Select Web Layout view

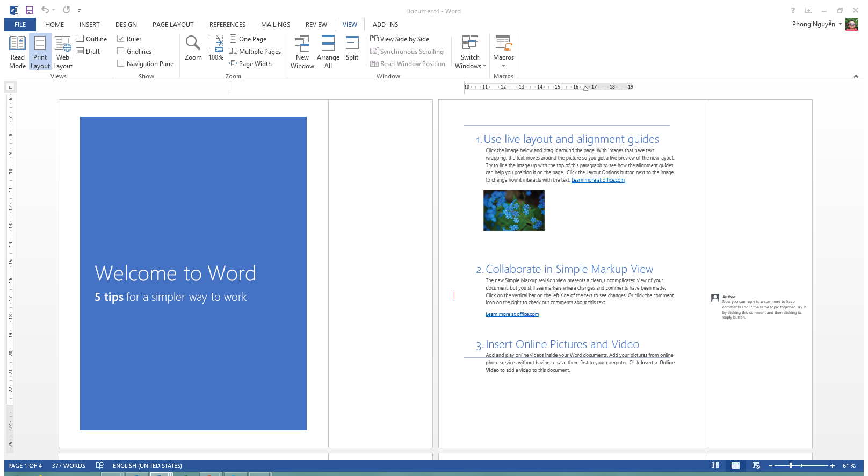tap(63, 52)
